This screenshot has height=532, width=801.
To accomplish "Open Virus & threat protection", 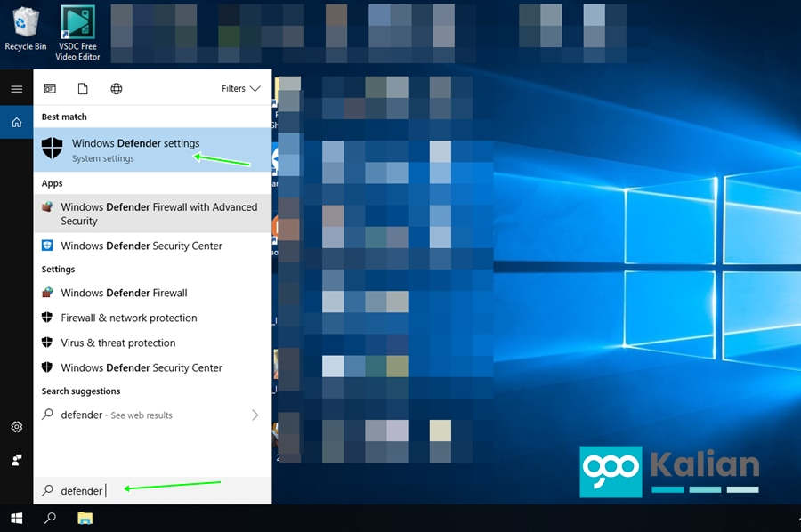I will (x=152, y=343).
